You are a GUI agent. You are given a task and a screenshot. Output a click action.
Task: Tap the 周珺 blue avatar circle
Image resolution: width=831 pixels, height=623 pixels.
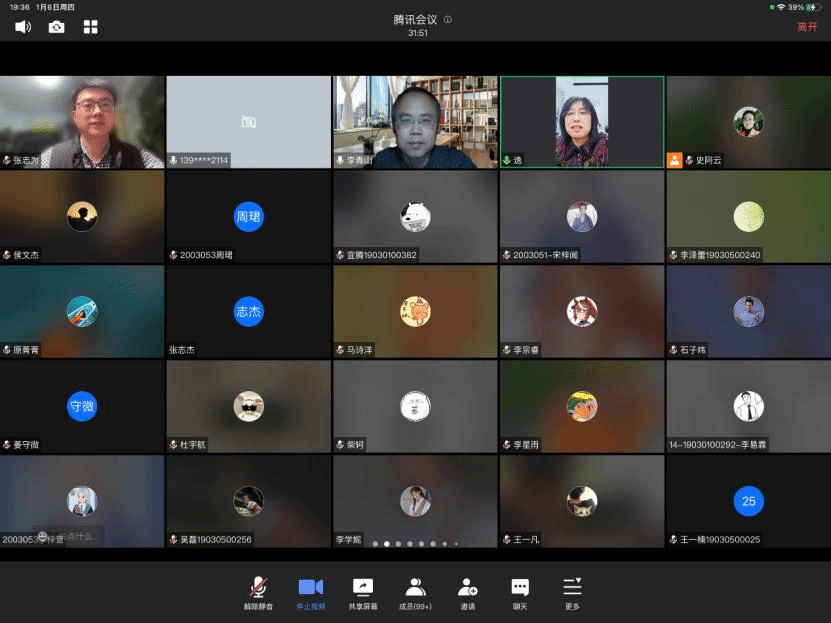coord(248,216)
